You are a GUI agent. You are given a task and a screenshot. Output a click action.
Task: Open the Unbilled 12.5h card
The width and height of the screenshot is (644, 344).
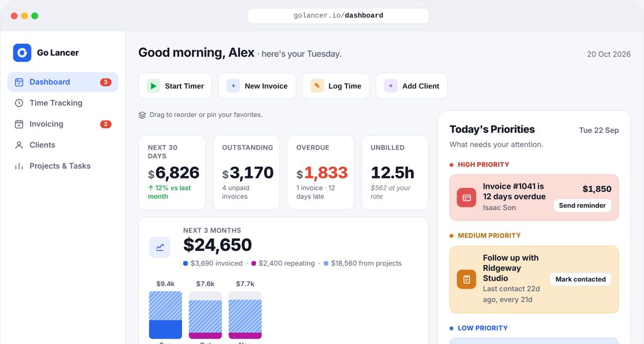(395, 173)
